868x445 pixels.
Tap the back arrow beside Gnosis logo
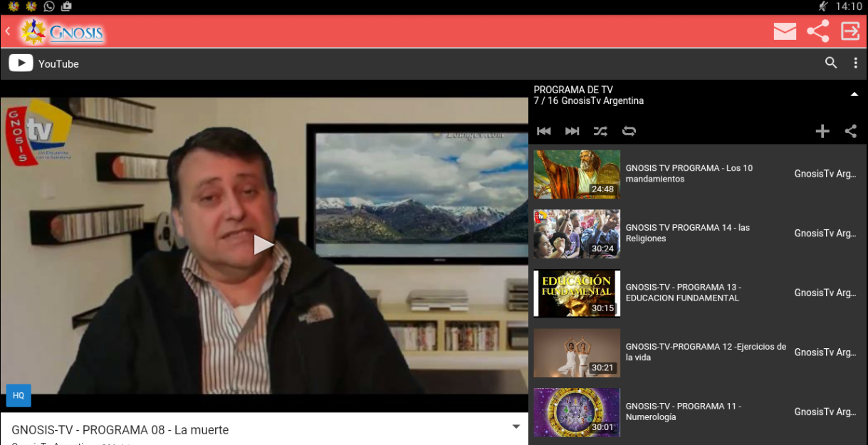[8, 32]
